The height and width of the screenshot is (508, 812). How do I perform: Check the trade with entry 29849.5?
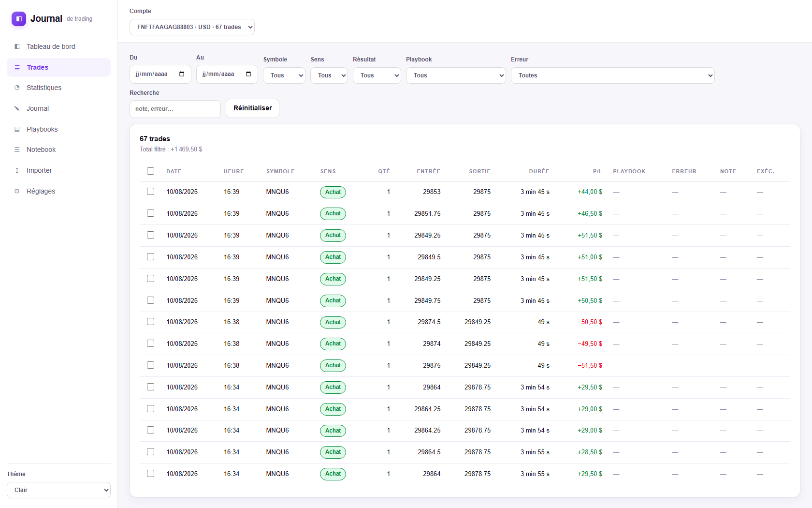[x=150, y=257]
